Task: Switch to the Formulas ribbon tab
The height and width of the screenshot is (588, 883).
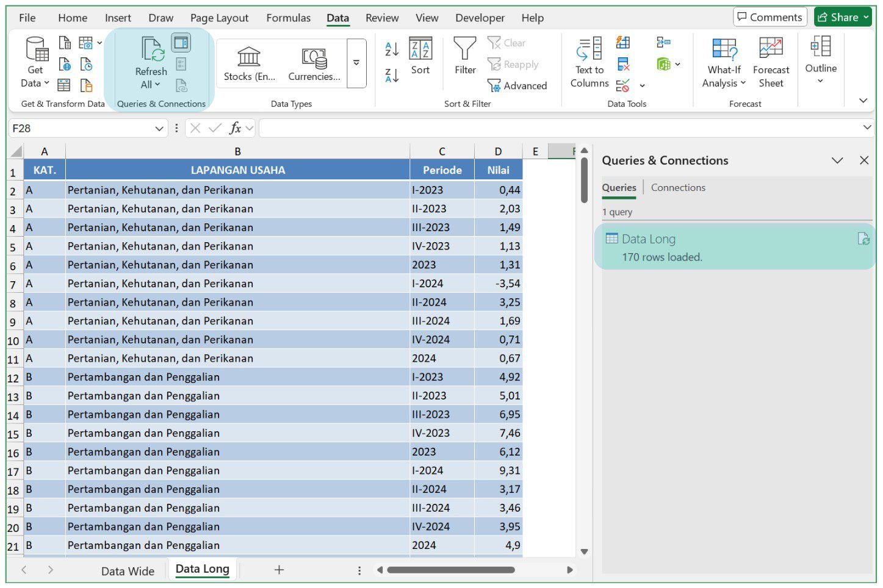Action: point(288,18)
